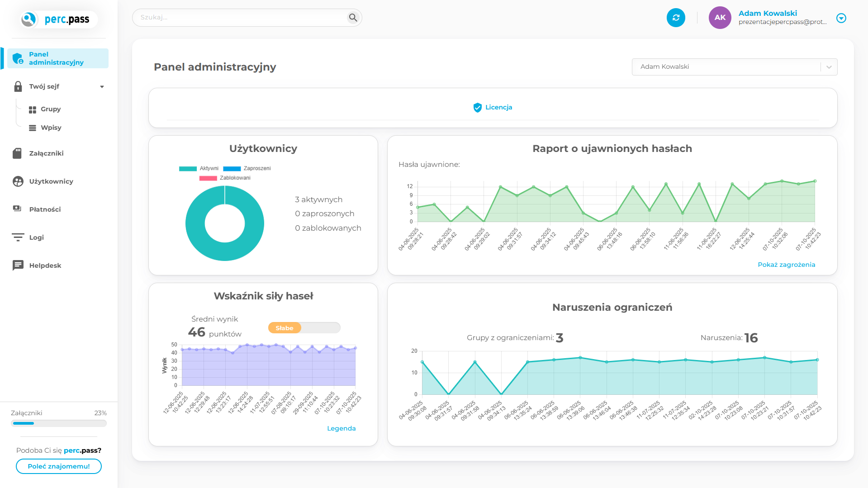The width and height of the screenshot is (868, 488).
Task: Click the AK user avatar
Action: point(720,18)
